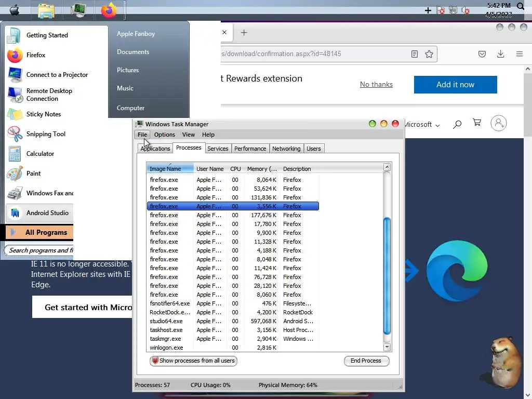Open Windows Fax and Scan

[40, 193]
